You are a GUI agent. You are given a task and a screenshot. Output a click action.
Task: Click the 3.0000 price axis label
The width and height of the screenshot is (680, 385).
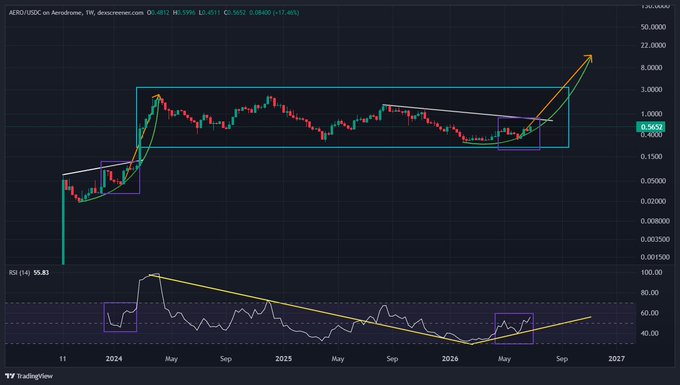[651, 89]
